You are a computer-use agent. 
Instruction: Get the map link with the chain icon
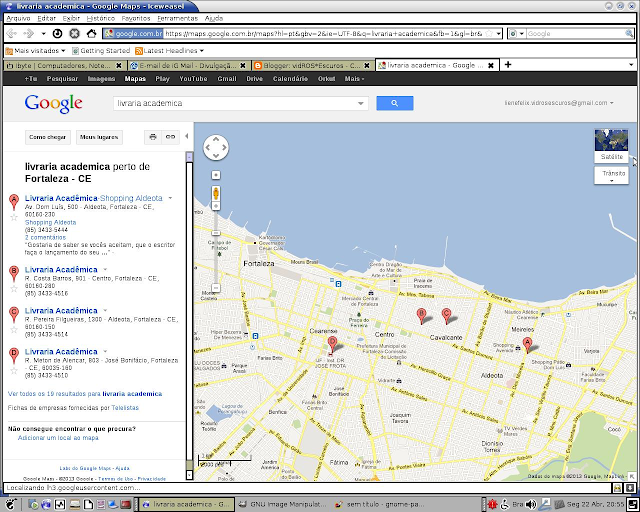pos(171,137)
